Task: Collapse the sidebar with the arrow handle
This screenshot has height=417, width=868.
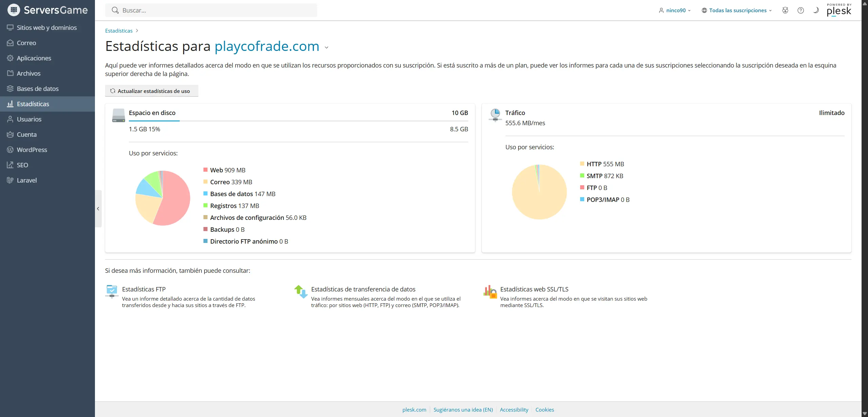Action: [98, 209]
